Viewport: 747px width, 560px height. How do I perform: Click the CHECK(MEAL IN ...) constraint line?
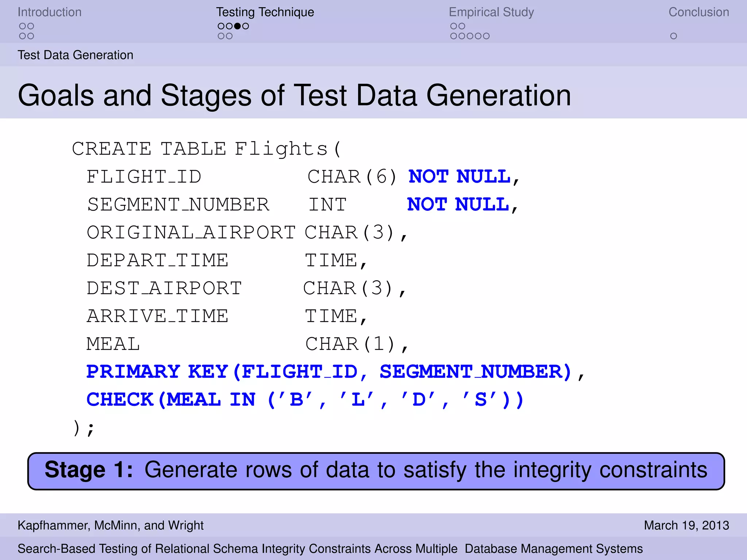305,400
